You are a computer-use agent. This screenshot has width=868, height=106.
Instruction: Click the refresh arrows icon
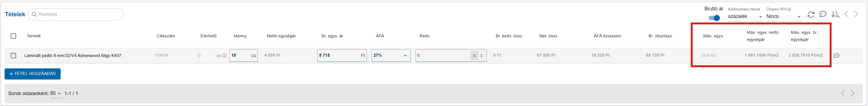[811, 14]
